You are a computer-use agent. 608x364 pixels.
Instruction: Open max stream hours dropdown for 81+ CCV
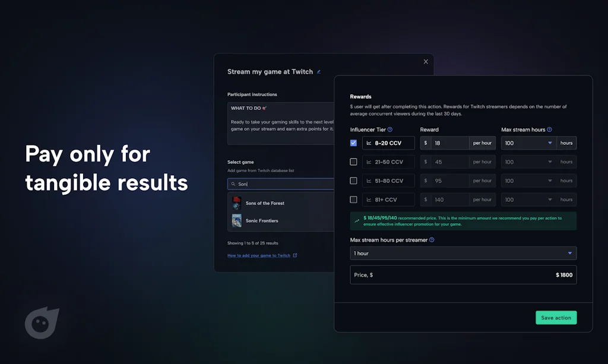click(529, 200)
